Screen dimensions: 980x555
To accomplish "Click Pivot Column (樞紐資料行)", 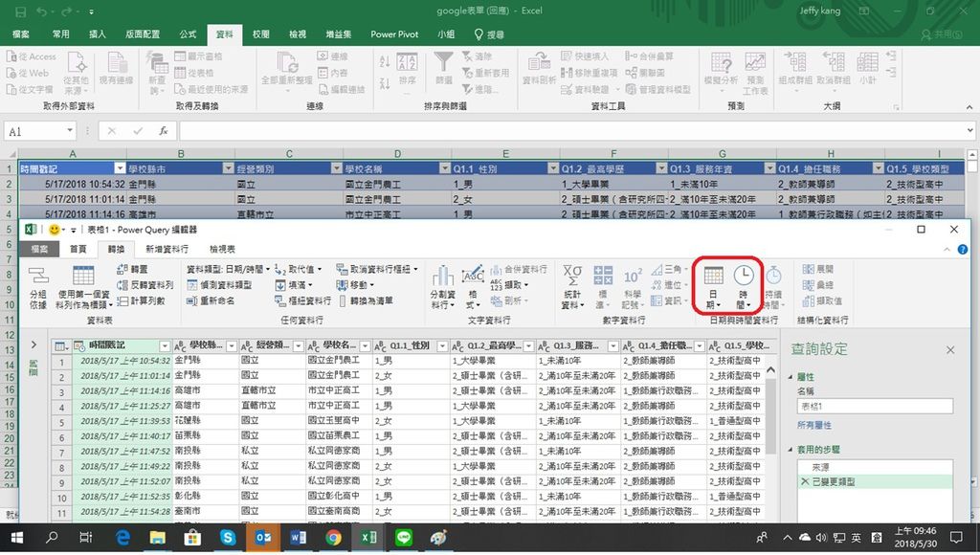I will (302, 300).
